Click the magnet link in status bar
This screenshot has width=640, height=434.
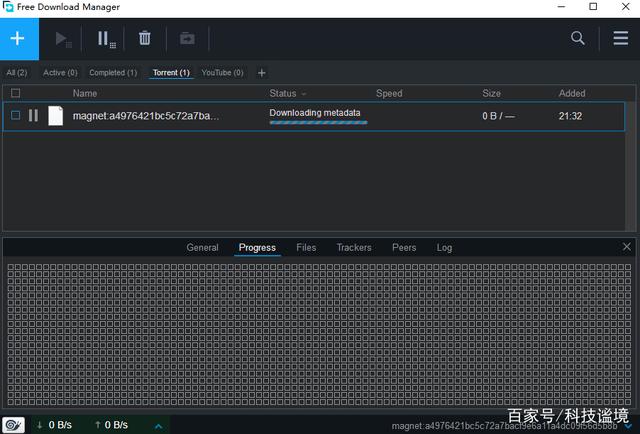[x=504, y=426]
